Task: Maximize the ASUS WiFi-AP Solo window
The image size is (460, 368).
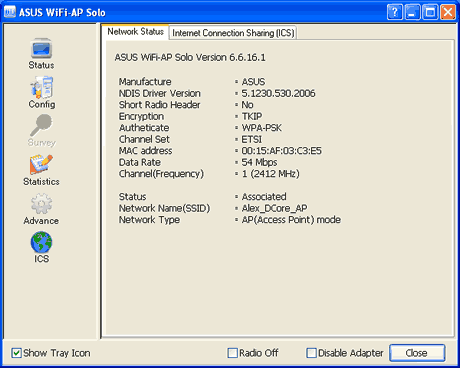Action: coord(430,13)
